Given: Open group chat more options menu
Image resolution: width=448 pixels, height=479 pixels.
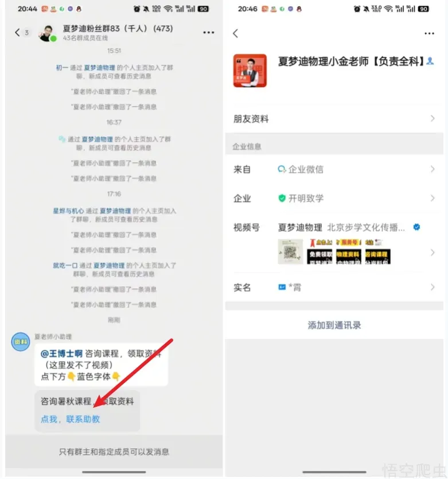Looking at the screenshot, I should (x=209, y=32).
